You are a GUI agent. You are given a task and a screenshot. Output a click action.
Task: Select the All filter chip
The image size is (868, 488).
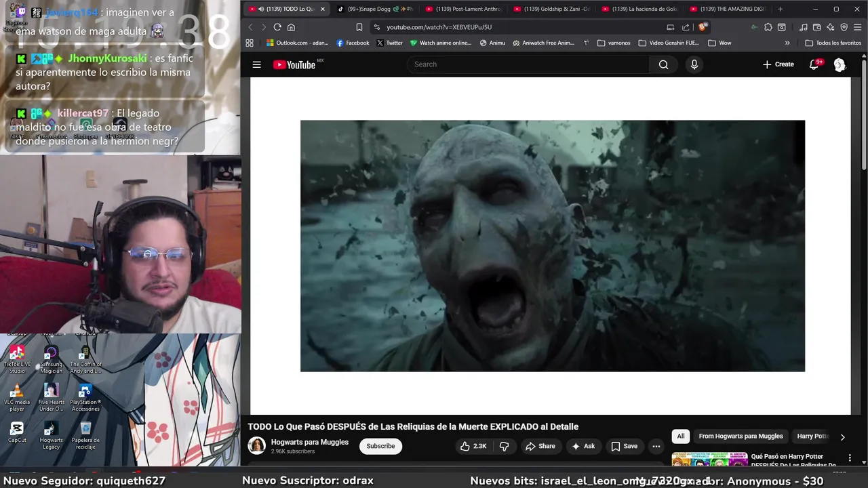[681, 436]
